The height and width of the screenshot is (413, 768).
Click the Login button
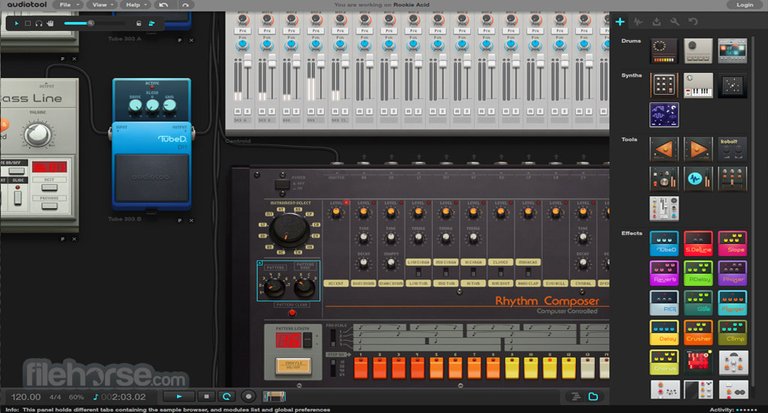click(744, 5)
